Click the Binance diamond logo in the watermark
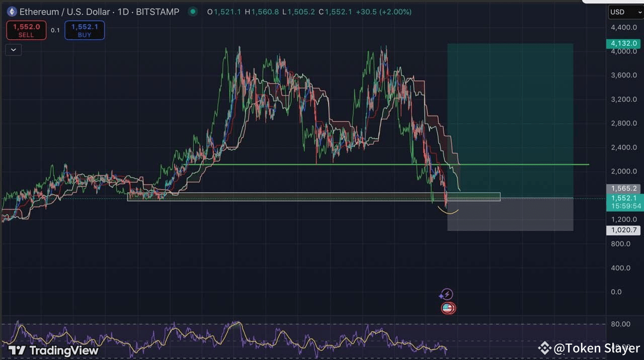This screenshot has width=644, height=360. tap(544, 347)
